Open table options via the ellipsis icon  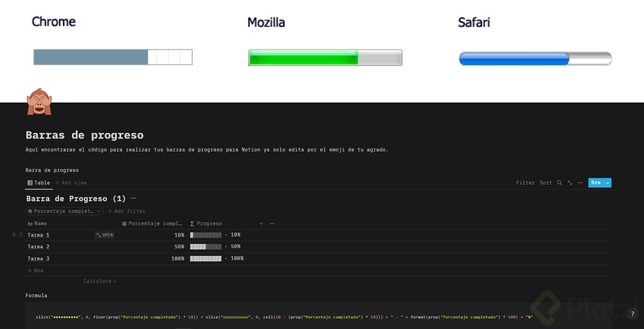pos(580,183)
